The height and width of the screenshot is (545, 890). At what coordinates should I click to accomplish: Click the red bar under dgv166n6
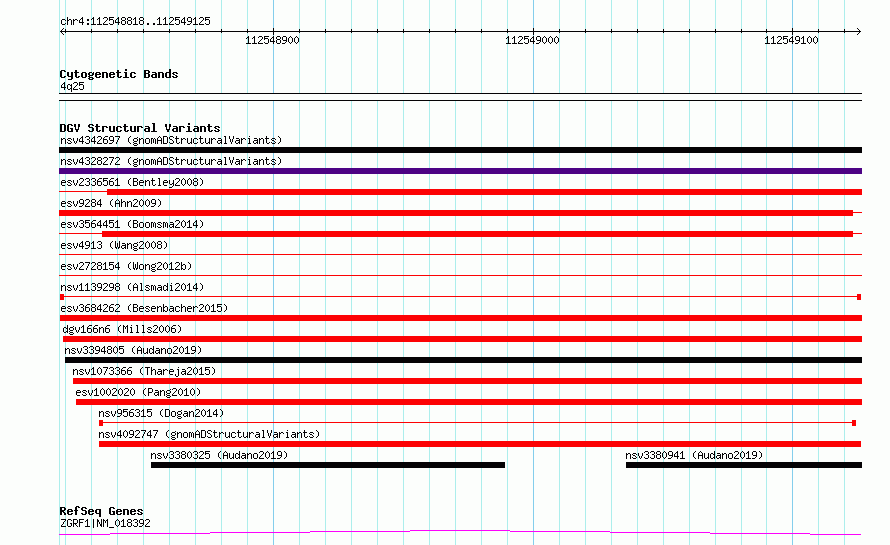tap(462, 339)
